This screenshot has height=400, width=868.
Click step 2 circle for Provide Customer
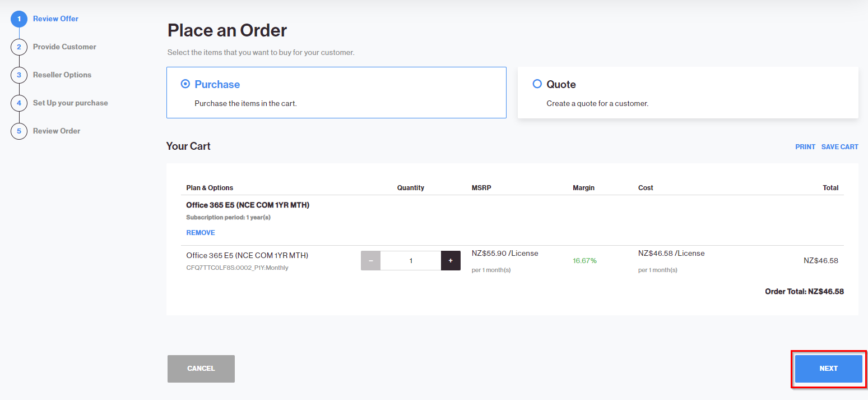pyautogui.click(x=19, y=47)
